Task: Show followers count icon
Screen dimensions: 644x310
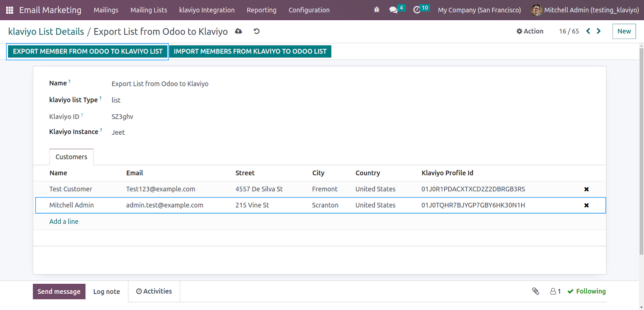Action: pyautogui.click(x=555, y=291)
